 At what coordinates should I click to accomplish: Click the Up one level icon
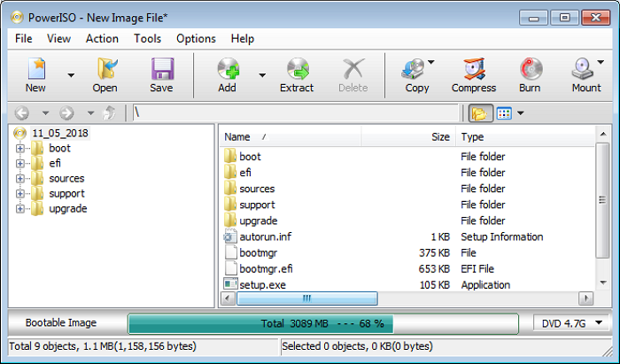pyautogui.click(x=110, y=113)
